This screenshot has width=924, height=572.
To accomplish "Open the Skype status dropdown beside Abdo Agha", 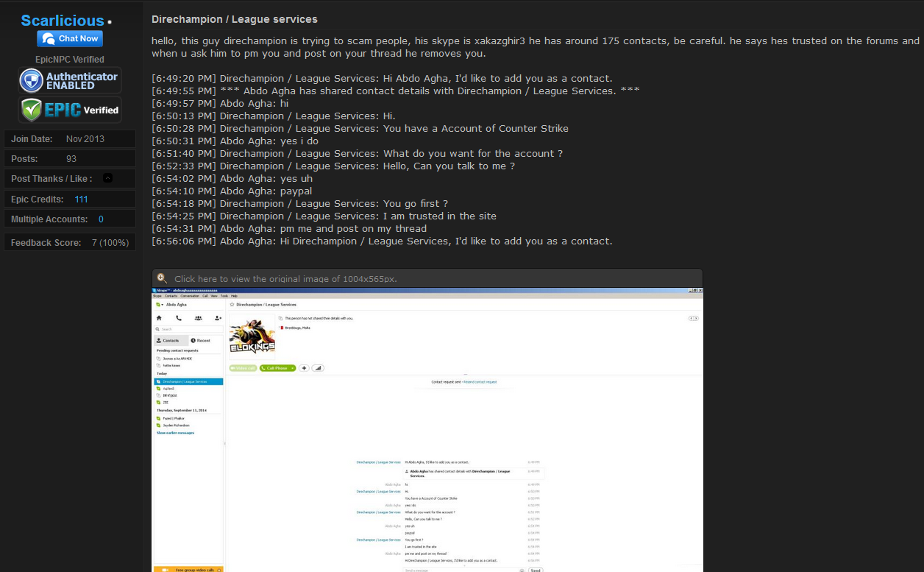I will (x=159, y=304).
